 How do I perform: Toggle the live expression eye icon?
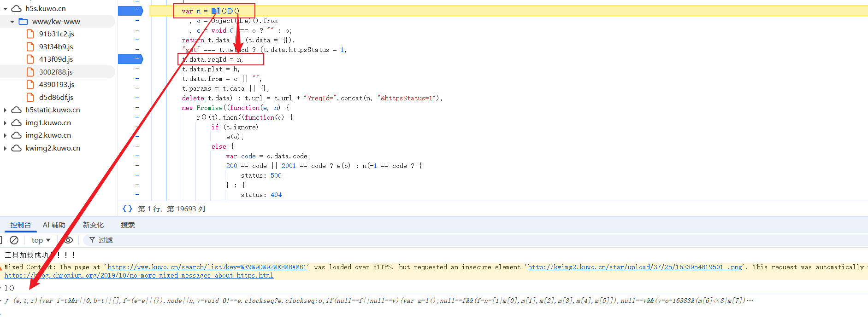tap(68, 240)
